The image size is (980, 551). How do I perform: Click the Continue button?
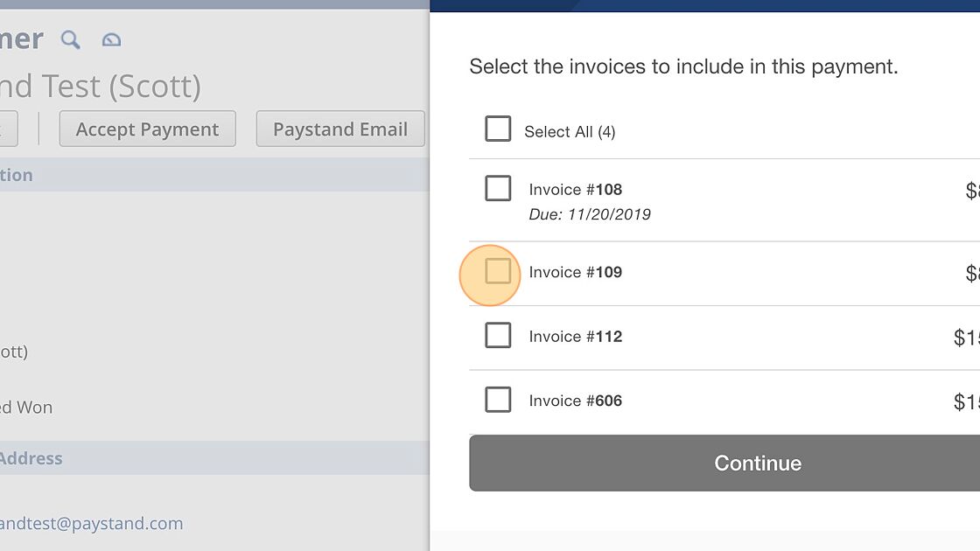click(x=724, y=463)
